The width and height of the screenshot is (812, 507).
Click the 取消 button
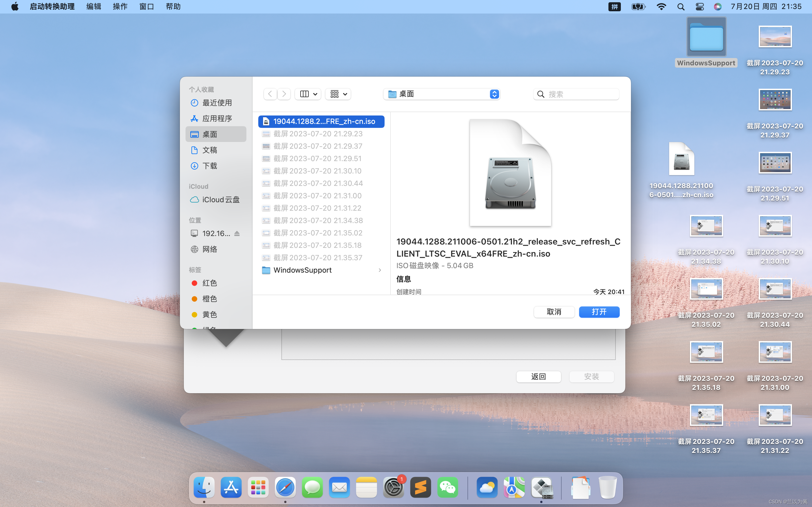(x=554, y=312)
